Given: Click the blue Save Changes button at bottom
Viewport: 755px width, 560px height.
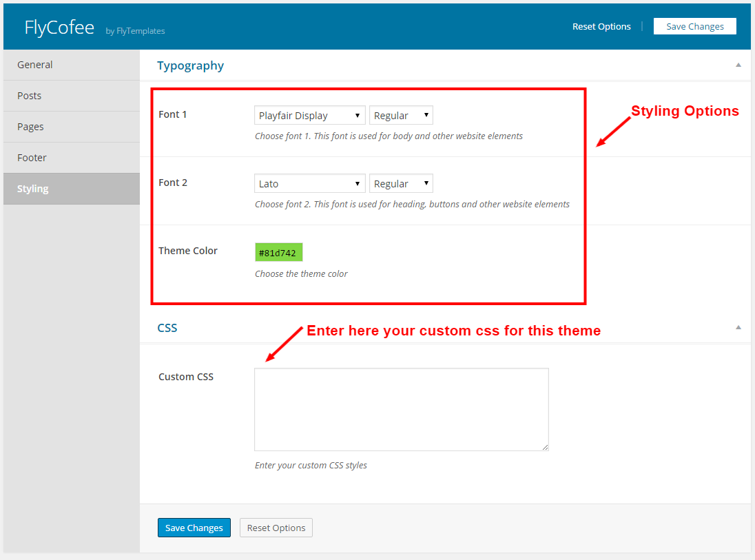Looking at the screenshot, I should [194, 528].
